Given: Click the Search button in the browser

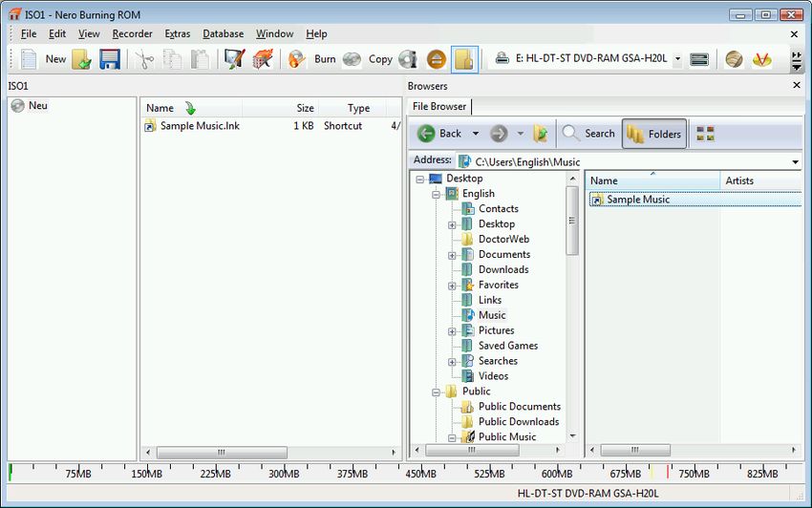Looking at the screenshot, I should 588,134.
